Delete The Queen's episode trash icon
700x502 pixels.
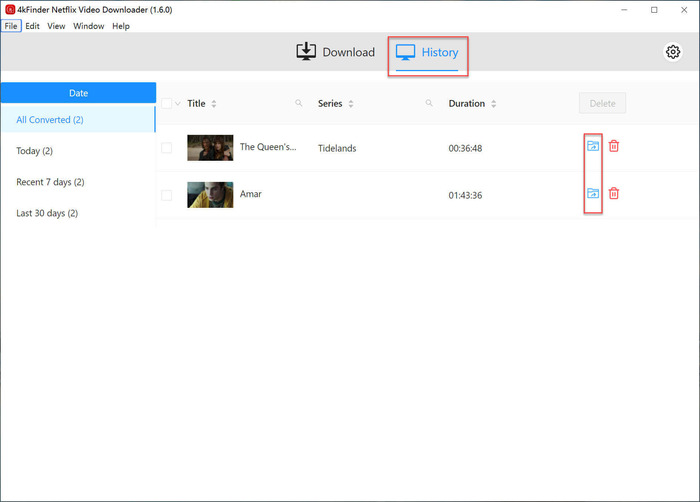pos(614,147)
